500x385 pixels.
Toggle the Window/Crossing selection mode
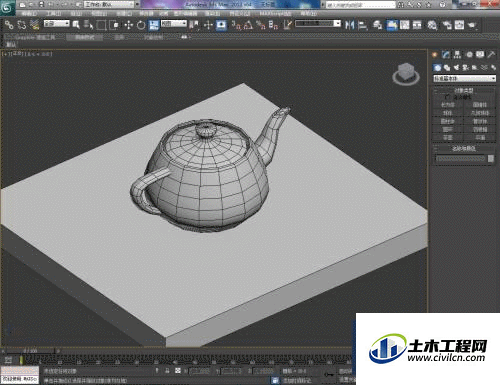114,25
